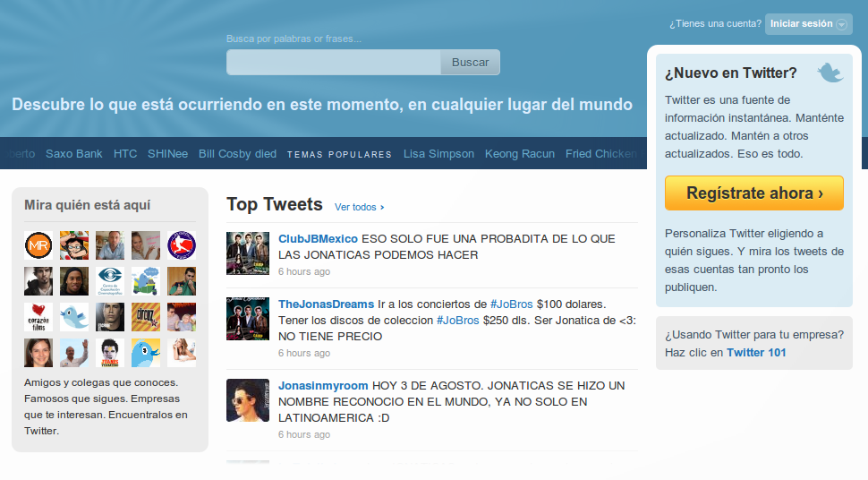The width and height of the screenshot is (868, 480).
Task: Open TheJonasDreams profile picture
Action: click(248, 319)
